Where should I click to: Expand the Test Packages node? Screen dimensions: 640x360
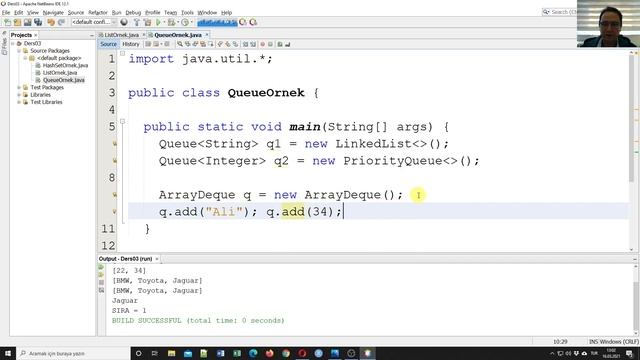pyautogui.click(x=19, y=87)
